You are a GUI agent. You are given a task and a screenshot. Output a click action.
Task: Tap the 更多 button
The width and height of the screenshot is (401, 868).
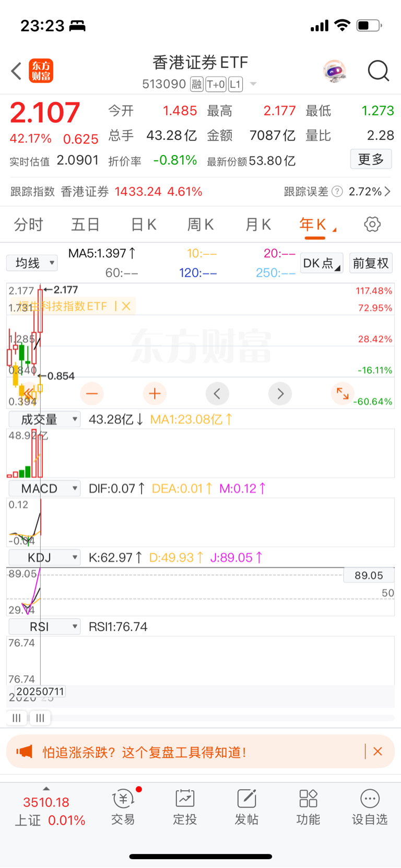(371, 159)
